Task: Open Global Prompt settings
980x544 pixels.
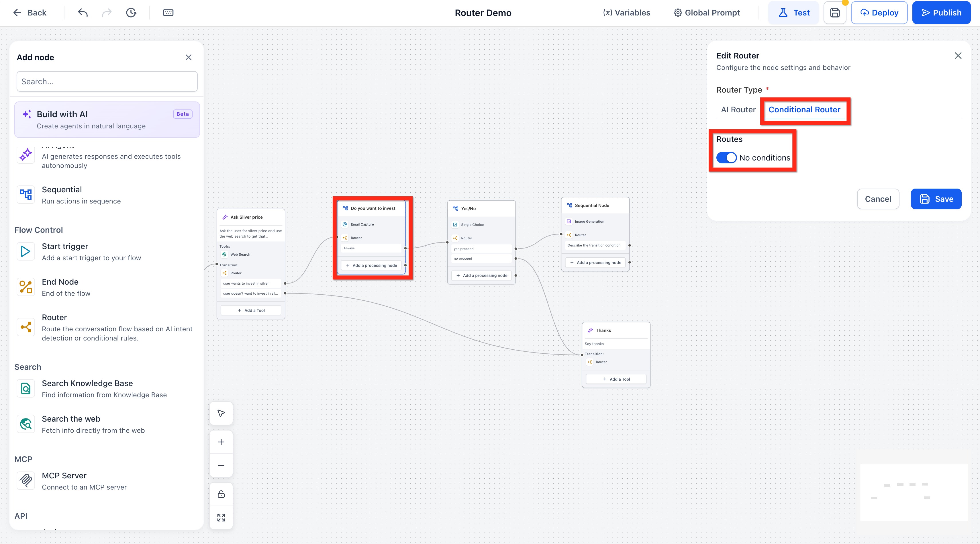Action: (x=707, y=13)
